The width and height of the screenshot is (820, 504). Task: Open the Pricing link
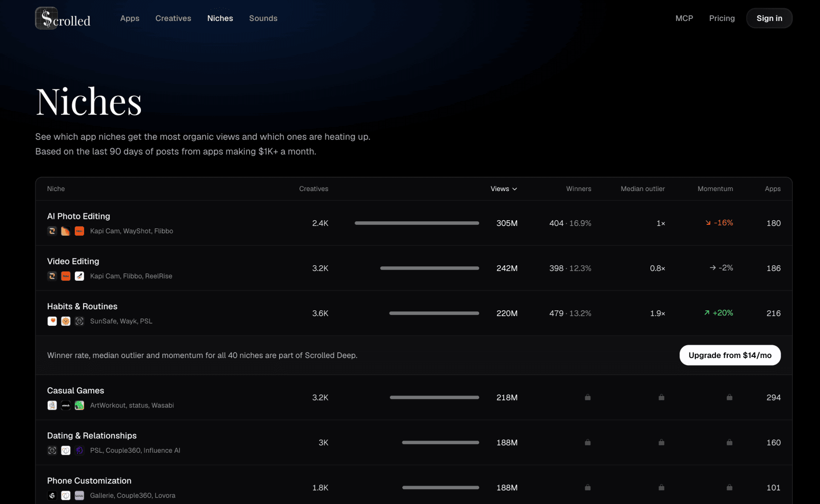point(722,18)
